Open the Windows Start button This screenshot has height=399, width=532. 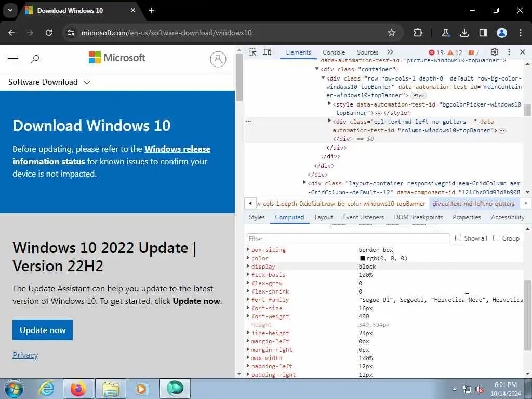click(14, 389)
